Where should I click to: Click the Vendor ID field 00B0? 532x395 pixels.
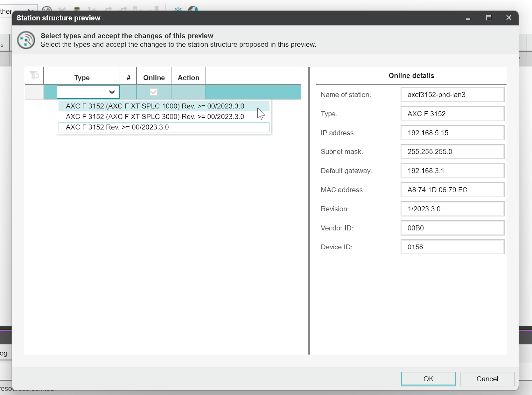coord(452,228)
